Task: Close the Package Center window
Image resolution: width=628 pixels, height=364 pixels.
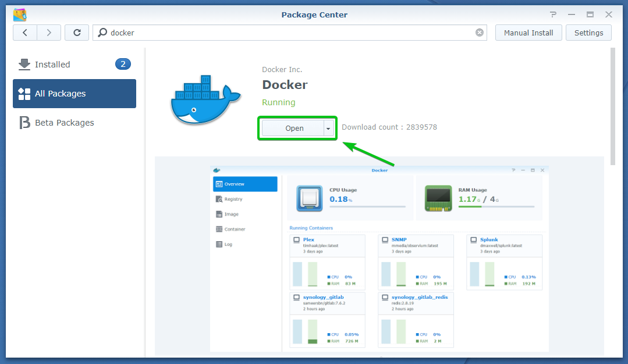Action: tap(609, 15)
